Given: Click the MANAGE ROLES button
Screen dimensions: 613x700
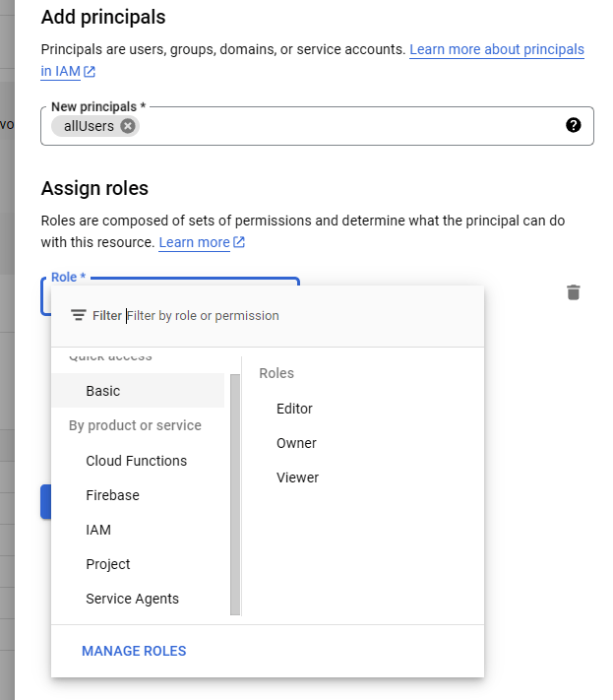Looking at the screenshot, I should (134, 651).
